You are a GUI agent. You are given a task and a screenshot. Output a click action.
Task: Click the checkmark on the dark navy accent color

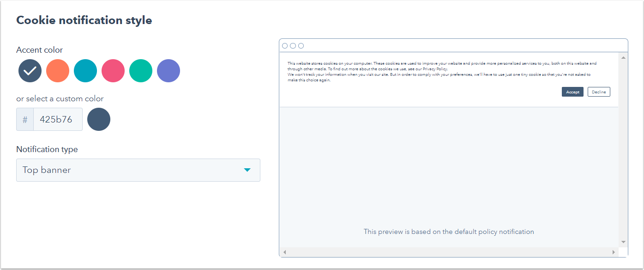point(30,71)
